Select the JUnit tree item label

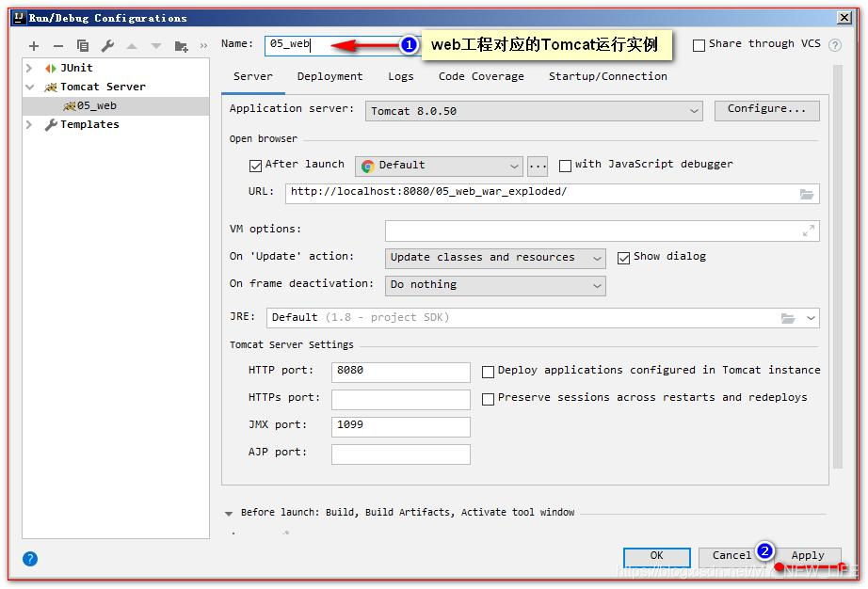[x=76, y=68]
